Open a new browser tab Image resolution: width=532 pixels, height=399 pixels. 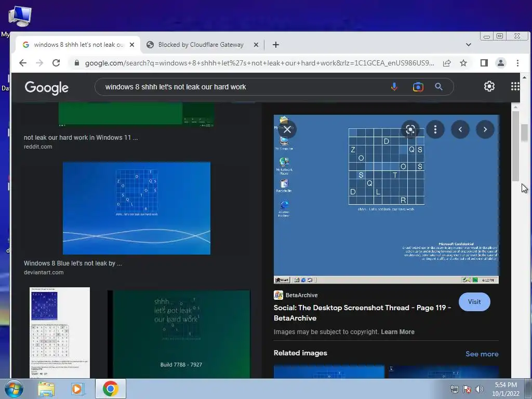click(276, 45)
